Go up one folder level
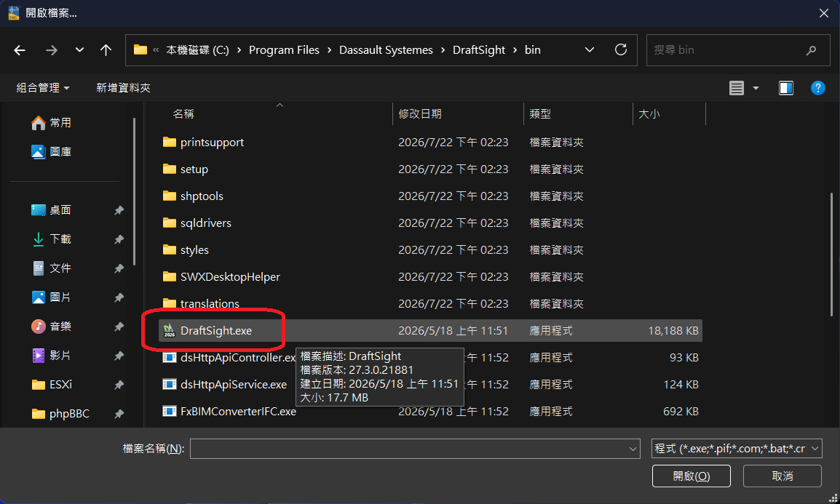The width and height of the screenshot is (840, 504). point(106,50)
